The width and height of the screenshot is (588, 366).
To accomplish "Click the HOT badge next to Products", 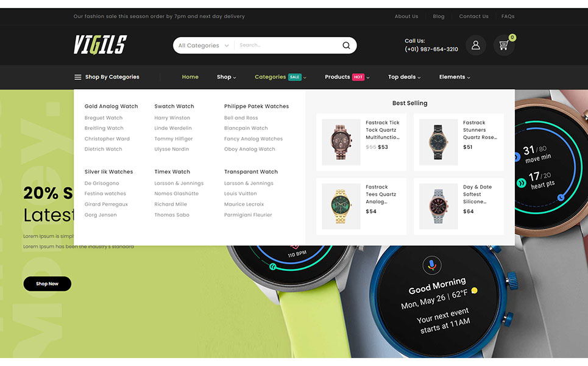I will 358,77.
